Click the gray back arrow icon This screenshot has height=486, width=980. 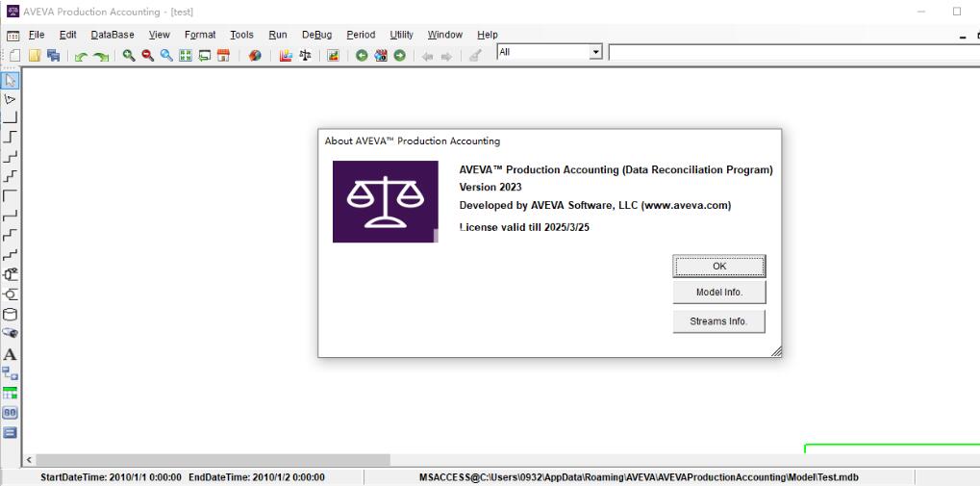[428, 56]
